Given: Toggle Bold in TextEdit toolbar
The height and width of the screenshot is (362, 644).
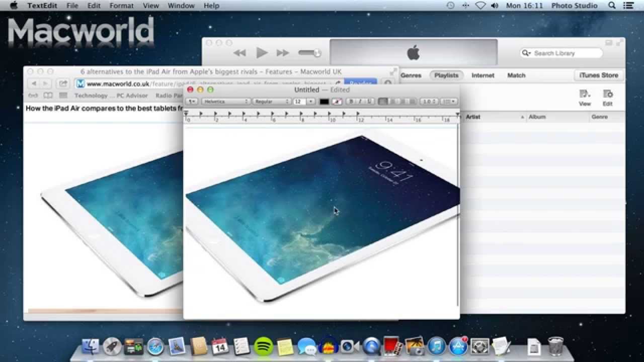Looking at the screenshot, I should click(351, 102).
